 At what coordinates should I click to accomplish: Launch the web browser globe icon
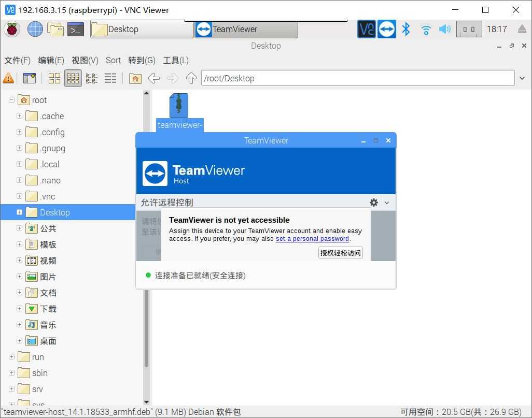pyautogui.click(x=35, y=29)
